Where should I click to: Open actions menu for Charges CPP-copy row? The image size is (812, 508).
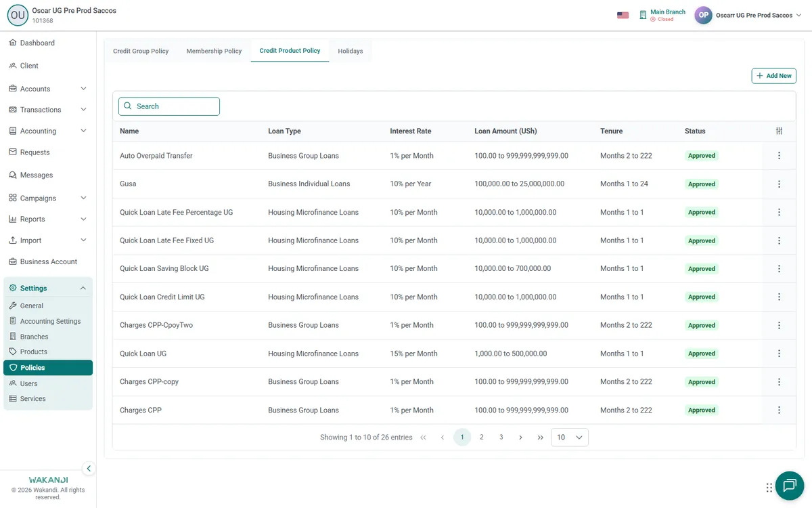(779, 382)
